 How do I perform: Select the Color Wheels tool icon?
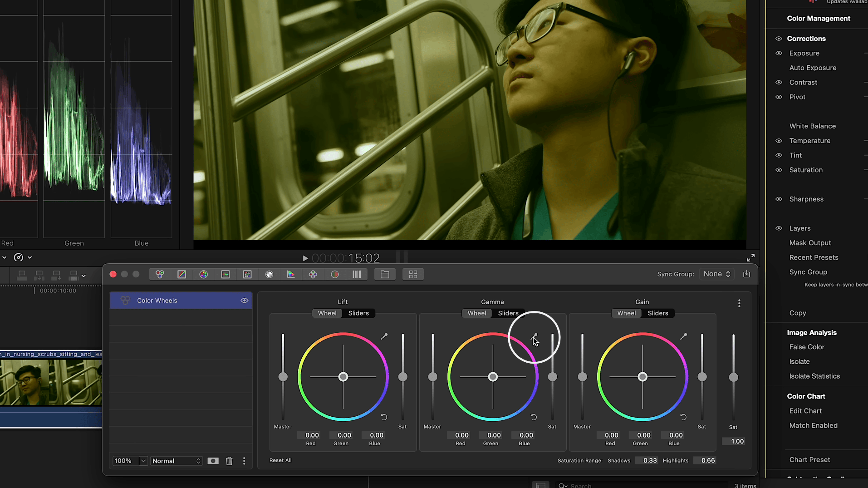[160, 274]
